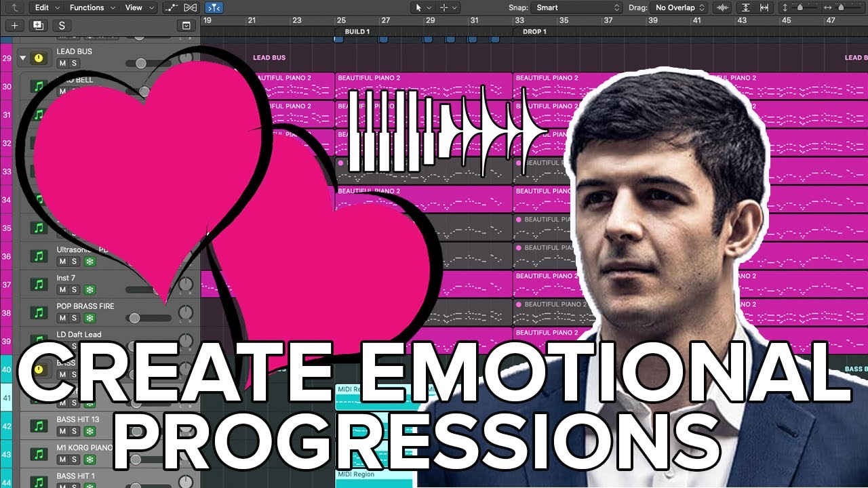Click the POP BRASS FIRE volume fader
Viewport: 868px width, 488px height.
tap(135, 318)
